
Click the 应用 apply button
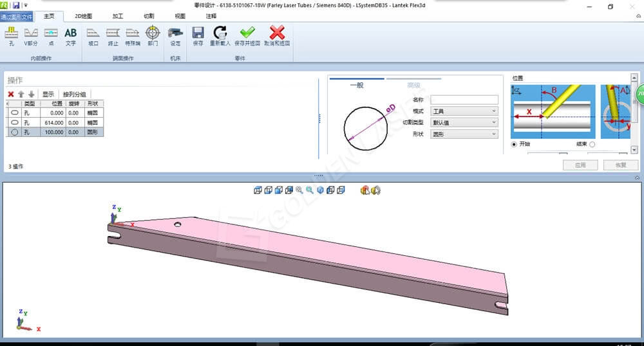point(580,165)
